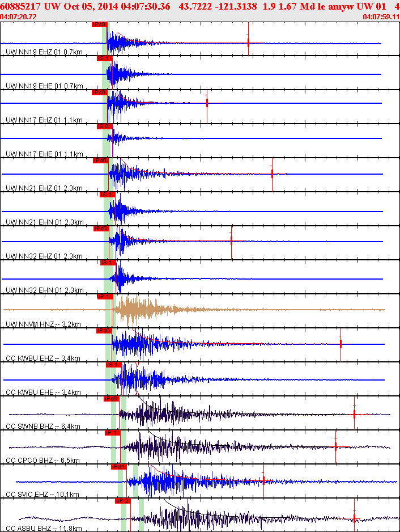Click the 'UW NN19 EHE 01 0.7km' station label
Image resolution: width=400 pixels, height=532 pixels.
(x=44, y=86)
